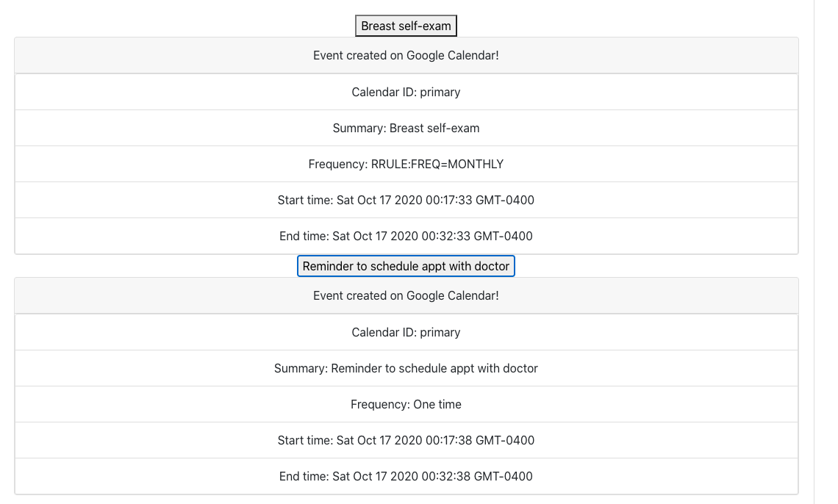This screenshot has width=838, height=504.
Task: Click the end time row showing 00:32:33
Action: point(406,236)
